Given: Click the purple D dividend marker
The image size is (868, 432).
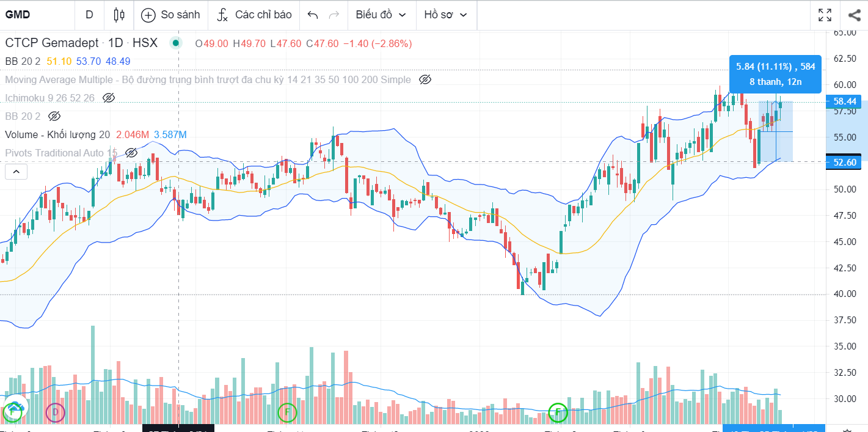Looking at the screenshot, I should tap(56, 412).
